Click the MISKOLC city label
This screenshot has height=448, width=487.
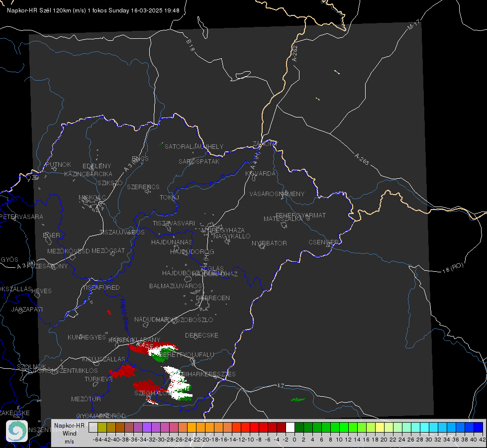click(92, 198)
